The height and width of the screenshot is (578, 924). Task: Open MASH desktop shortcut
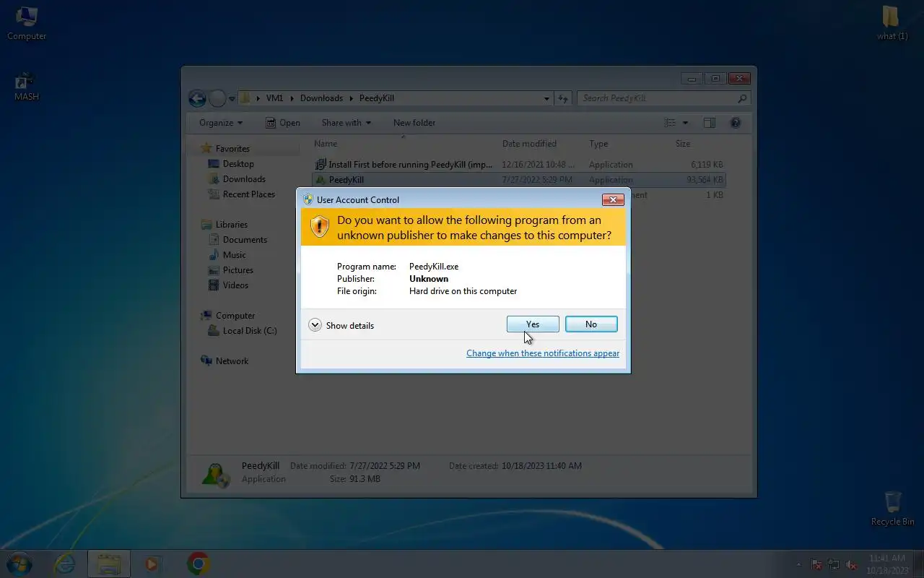tap(27, 86)
